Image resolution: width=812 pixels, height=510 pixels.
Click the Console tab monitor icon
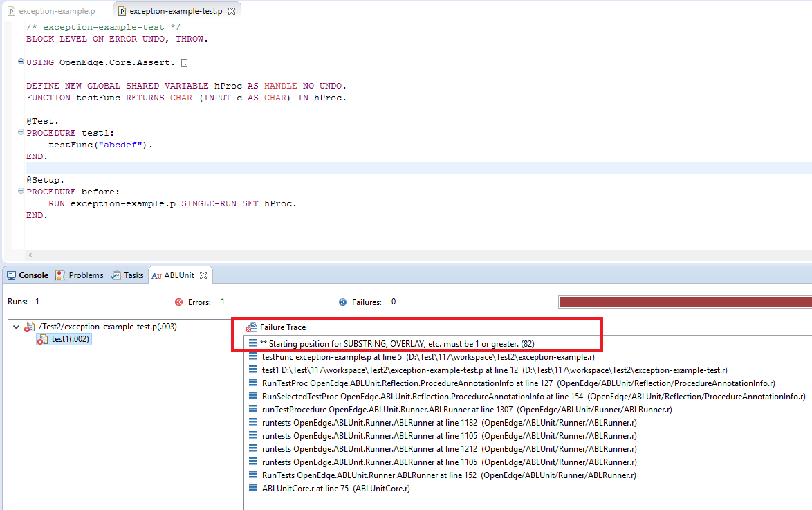11,275
